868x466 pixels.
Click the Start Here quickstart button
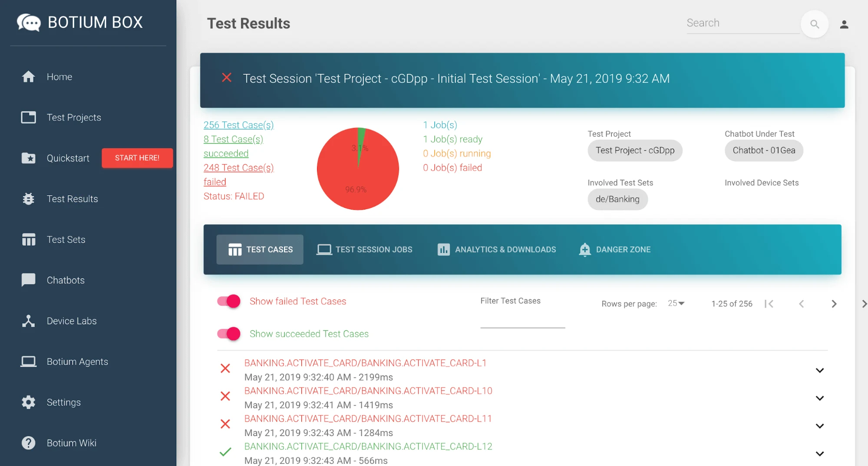click(x=137, y=158)
